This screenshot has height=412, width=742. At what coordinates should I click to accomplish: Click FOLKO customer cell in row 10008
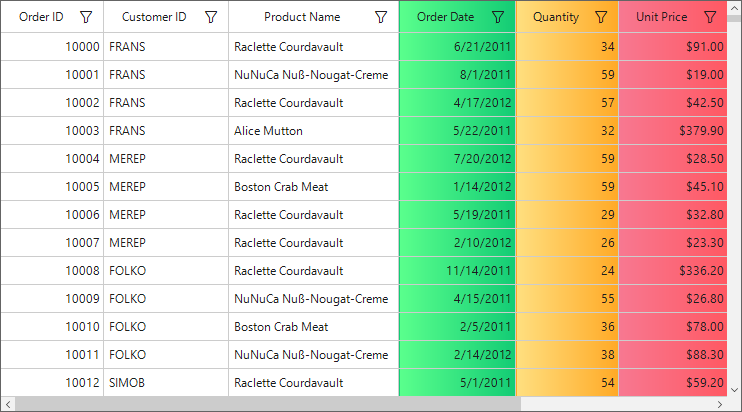coord(166,271)
